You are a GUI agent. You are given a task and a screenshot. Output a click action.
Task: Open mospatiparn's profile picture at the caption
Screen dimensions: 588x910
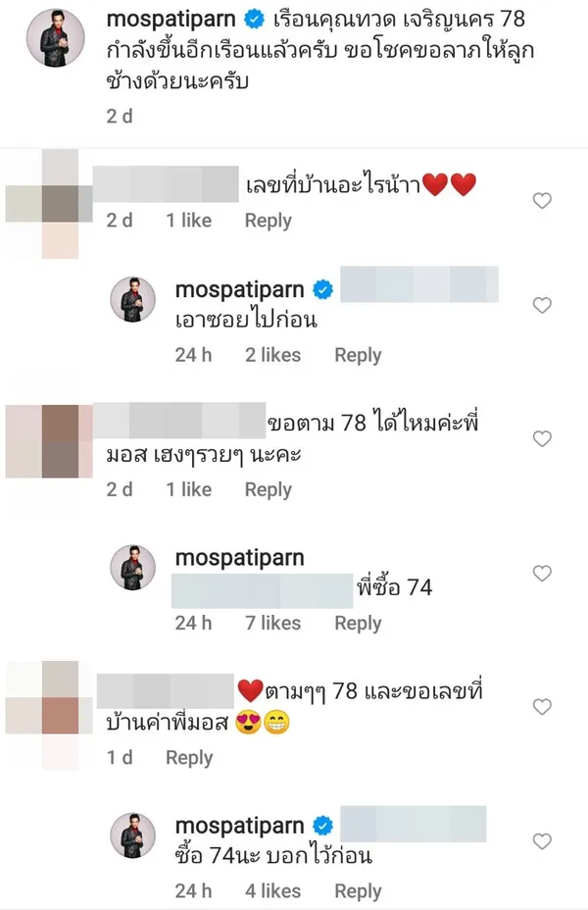[56, 37]
